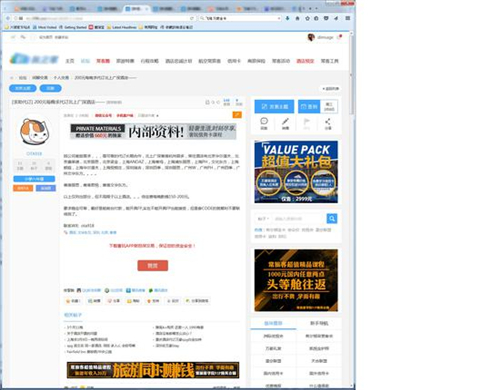
Task: Expand the search type dropdown in sidebar
Action: click(x=263, y=219)
